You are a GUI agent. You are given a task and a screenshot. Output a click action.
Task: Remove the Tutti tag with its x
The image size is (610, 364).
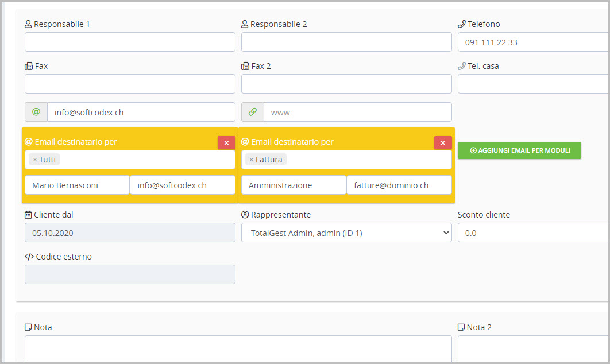[35, 160]
